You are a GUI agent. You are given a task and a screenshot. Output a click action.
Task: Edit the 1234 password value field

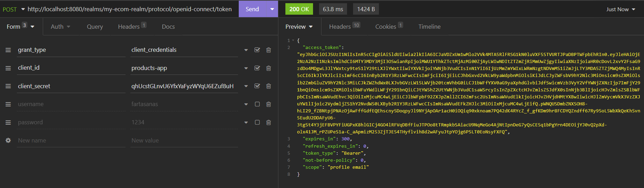click(x=184, y=123)
